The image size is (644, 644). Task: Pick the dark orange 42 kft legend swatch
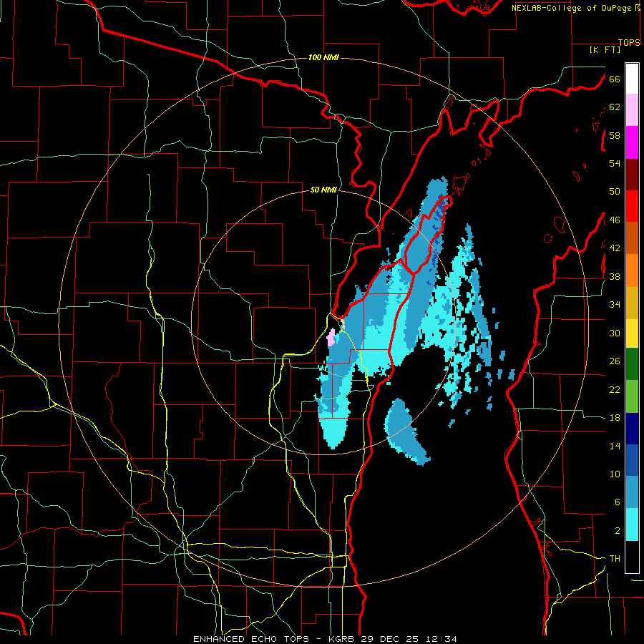click(x=632, y=238)
